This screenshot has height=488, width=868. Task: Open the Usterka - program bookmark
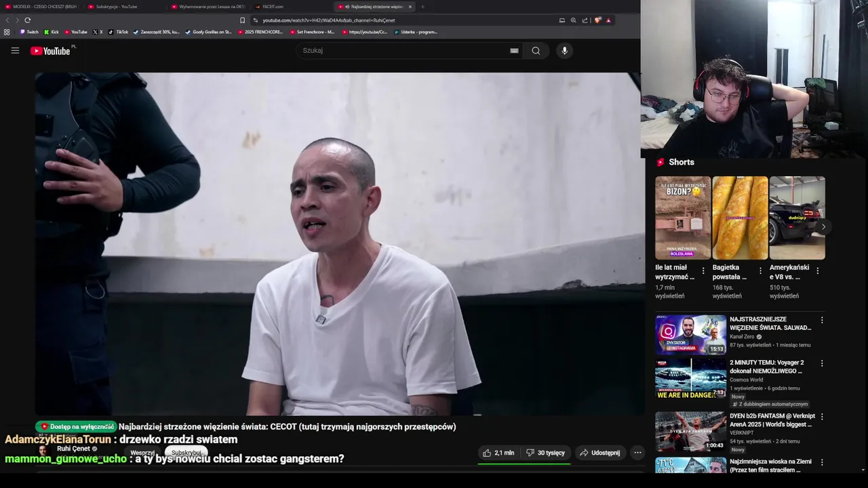tap(416, 32)
